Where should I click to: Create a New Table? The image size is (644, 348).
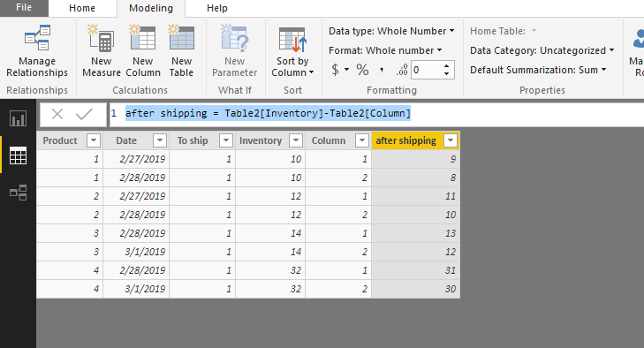(x=181, y=51)
